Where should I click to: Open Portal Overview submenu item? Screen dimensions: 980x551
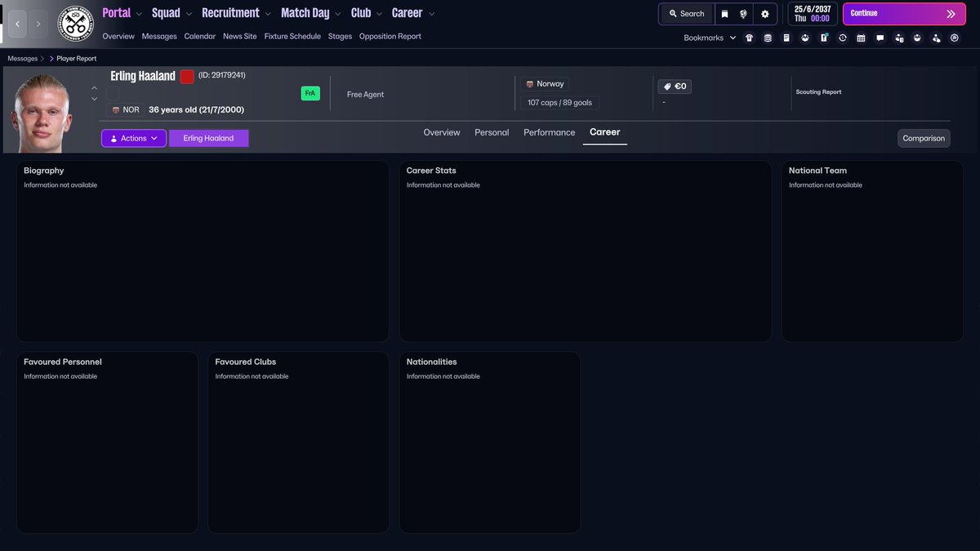pyautogui.click(x=118, y=37)
